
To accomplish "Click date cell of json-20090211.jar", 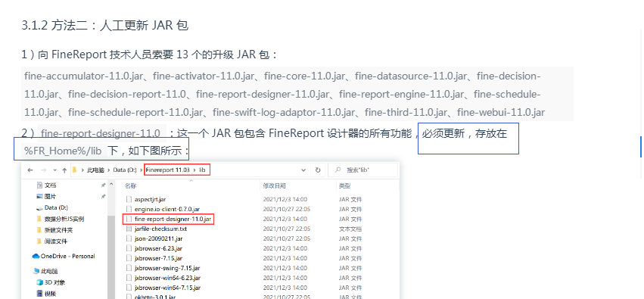I will coord(287,238).
